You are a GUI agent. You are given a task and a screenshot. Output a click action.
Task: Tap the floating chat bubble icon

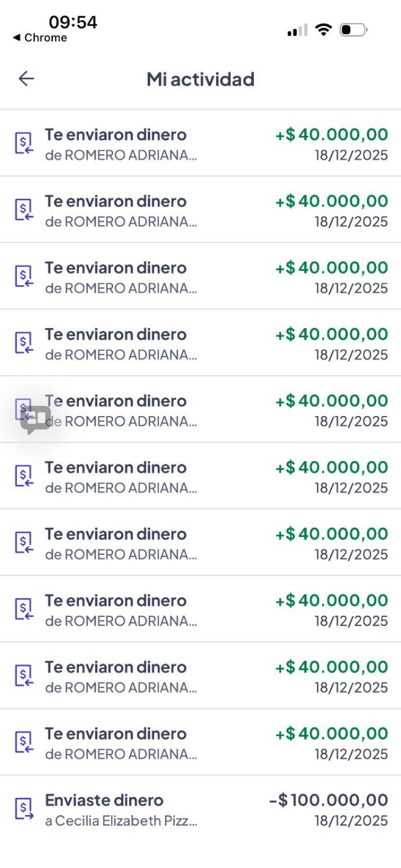[x=35, y=419]
